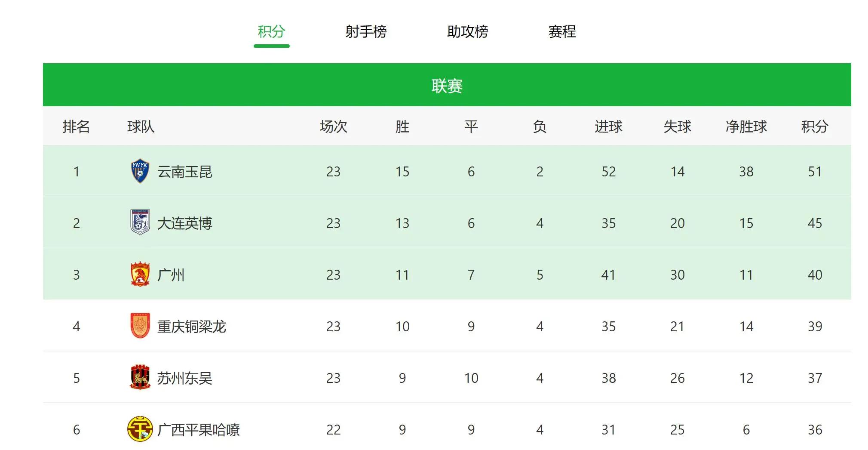Click the 广西平果哈嘹 team name

(x=198, y=430)
